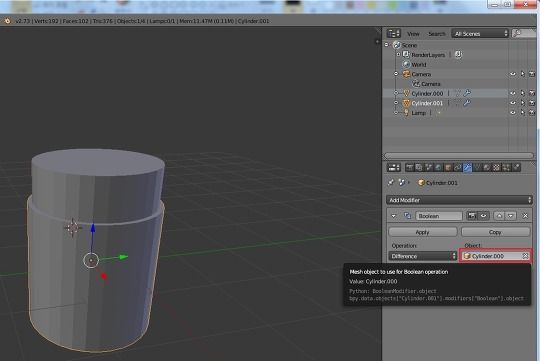The width and height of the screenshot is (540, 361).
Task: Open the Outliner Search menu
Action: click(437, 34)
